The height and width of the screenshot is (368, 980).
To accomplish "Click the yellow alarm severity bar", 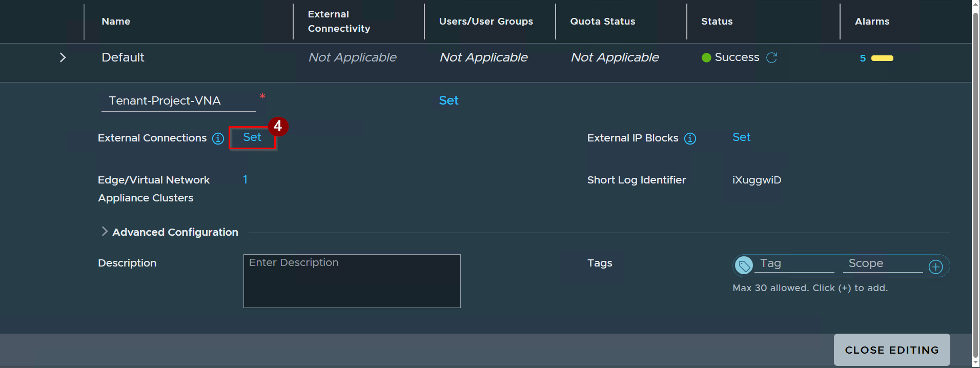I will (882, 58).
